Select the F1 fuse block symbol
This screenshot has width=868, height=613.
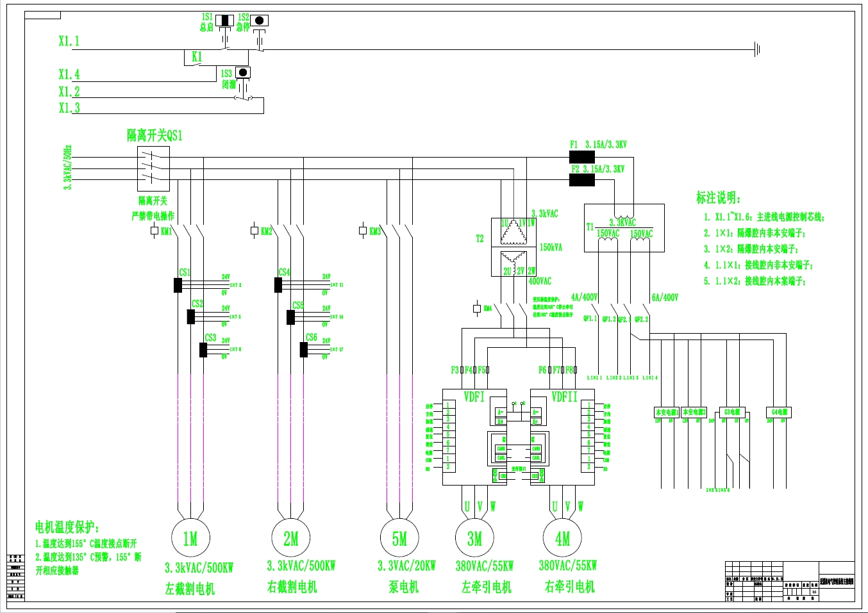point(582,157)
